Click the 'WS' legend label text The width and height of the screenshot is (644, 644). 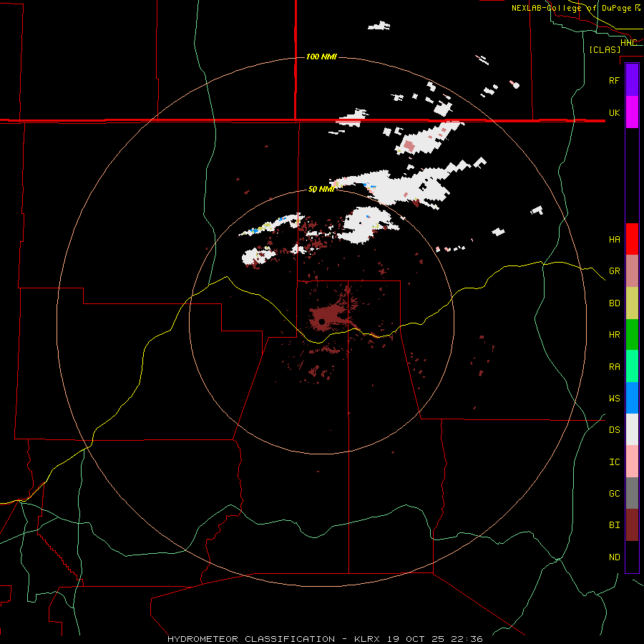(614, 398)
